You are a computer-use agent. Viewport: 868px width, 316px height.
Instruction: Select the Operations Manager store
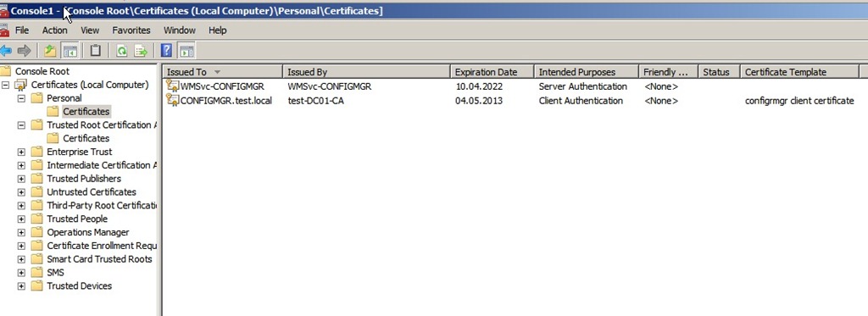point(87,232)
